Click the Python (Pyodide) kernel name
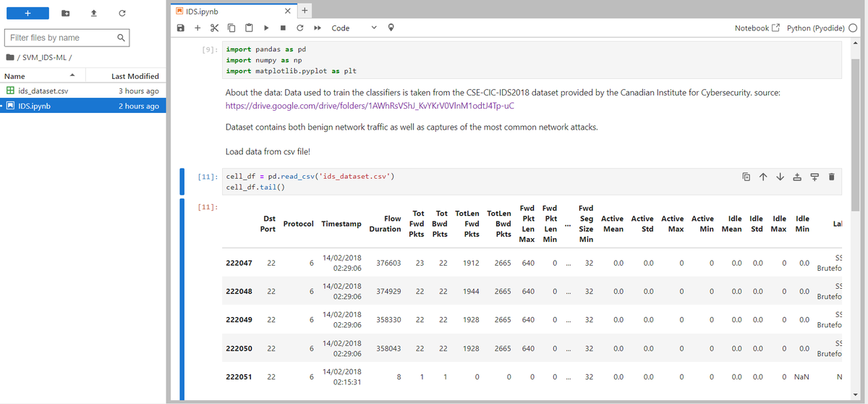The image size is (868, 404). click(816, 28)
